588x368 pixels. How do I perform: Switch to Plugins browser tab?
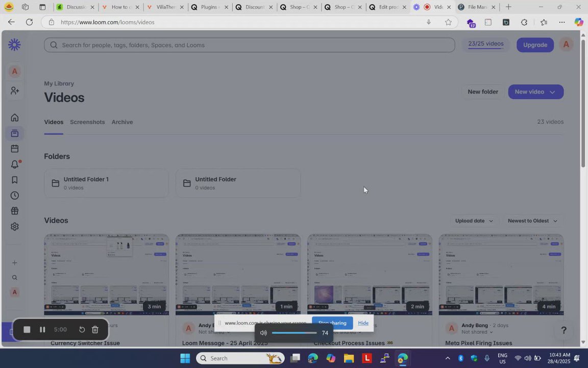coord(210,7)
